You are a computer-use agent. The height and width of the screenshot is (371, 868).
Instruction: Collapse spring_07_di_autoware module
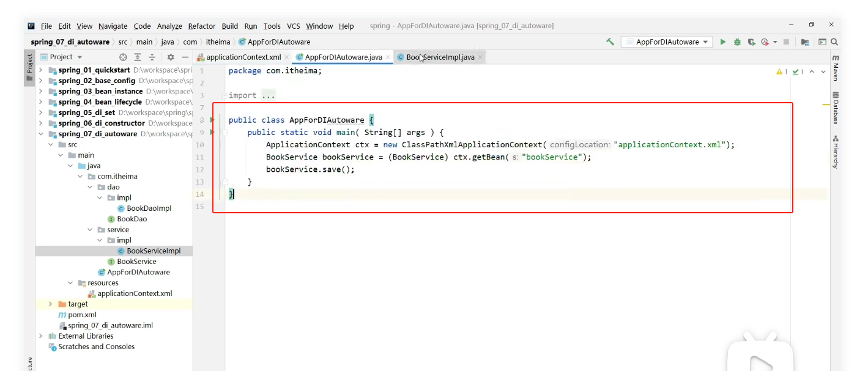tap(41, 134)
